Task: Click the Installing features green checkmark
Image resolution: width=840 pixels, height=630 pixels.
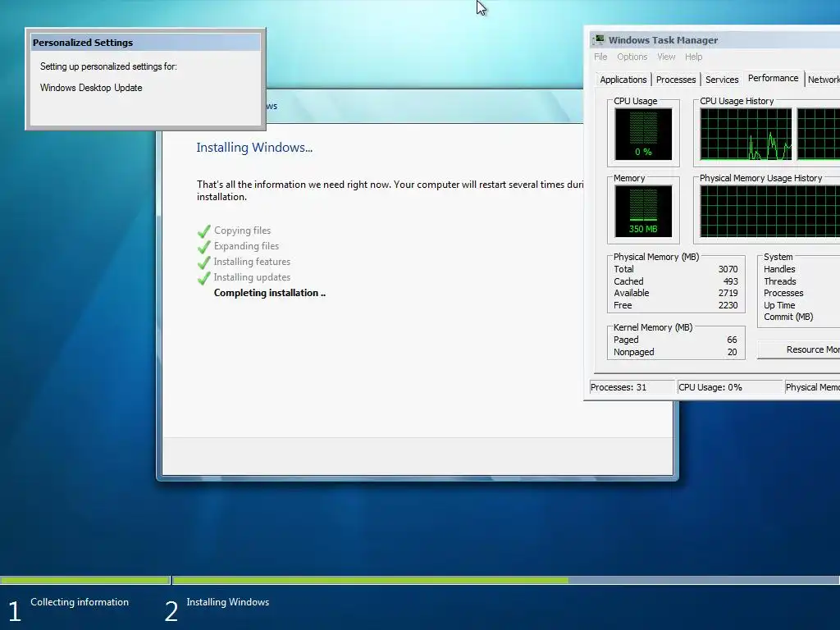Action: click(x=204, y=262)
